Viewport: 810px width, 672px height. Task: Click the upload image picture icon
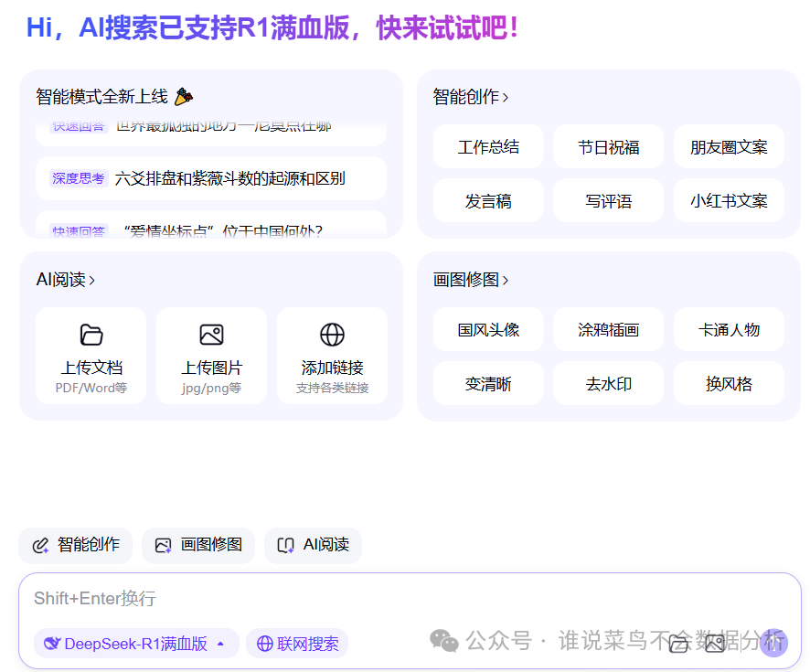point(212,335)
